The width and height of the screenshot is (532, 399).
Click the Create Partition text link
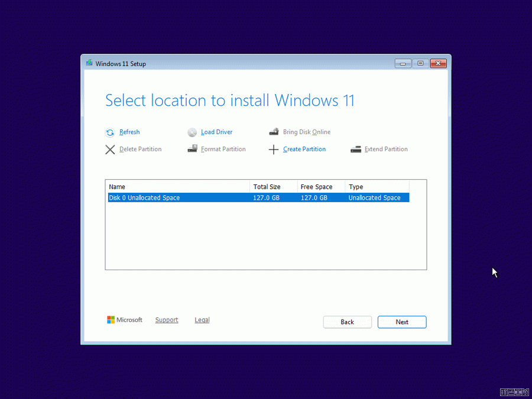(304, 150)
